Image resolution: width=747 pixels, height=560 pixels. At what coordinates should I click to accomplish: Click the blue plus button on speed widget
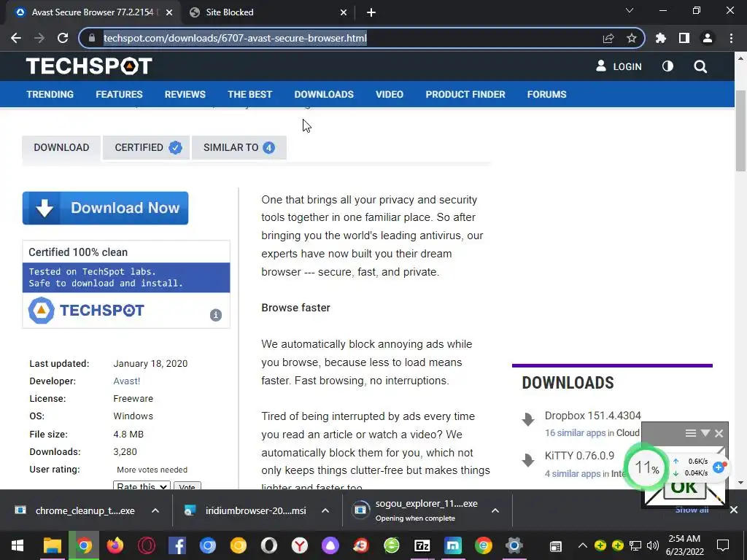pos(719,467)
